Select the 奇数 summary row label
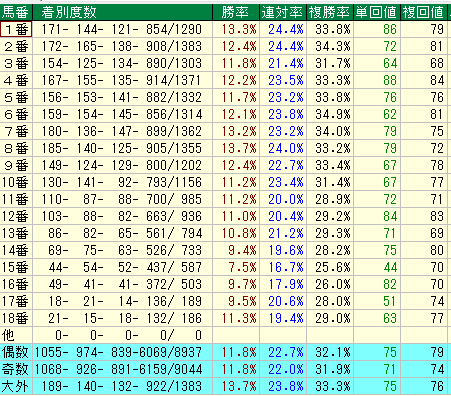451x396 pixels. click(16, 369)
